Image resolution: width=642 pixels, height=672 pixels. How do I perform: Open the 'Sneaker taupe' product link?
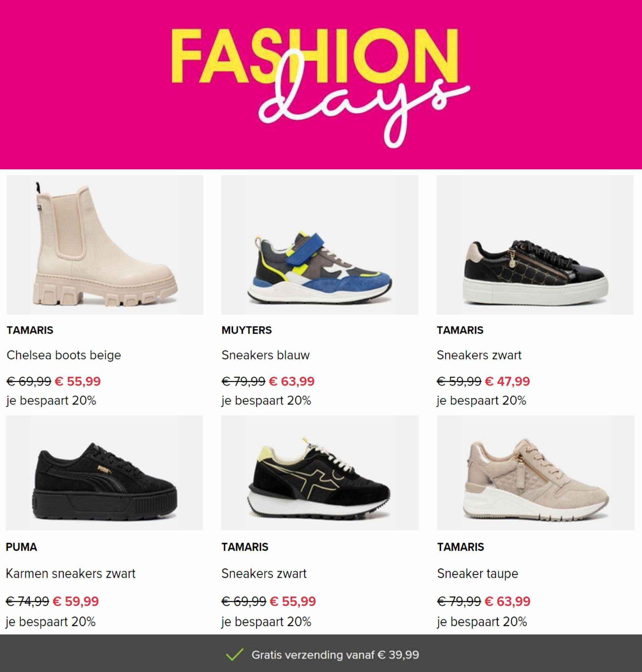(x=477, y=574)
